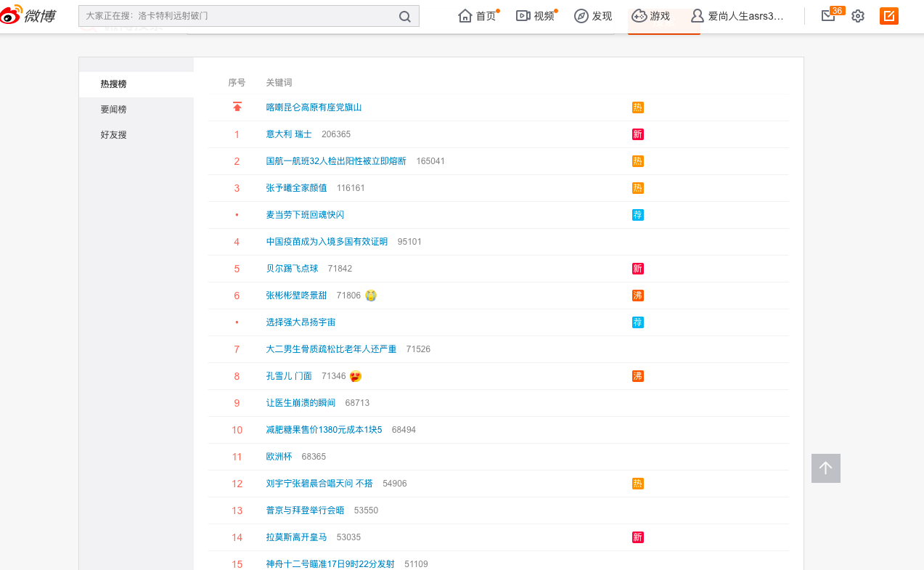Open the messages envelope icon
The width and height of the screenshot is (924, 570).
[828, 16]
